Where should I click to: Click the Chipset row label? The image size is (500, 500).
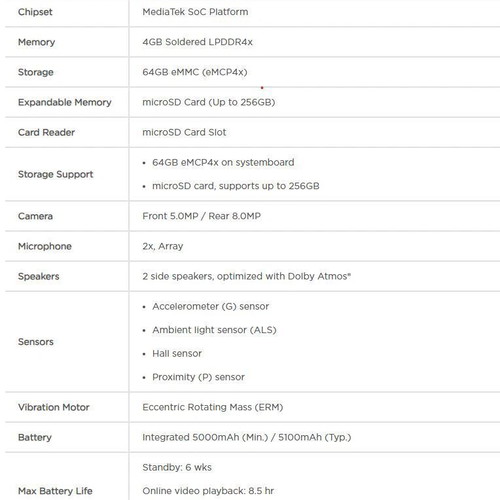click(35, 12)
